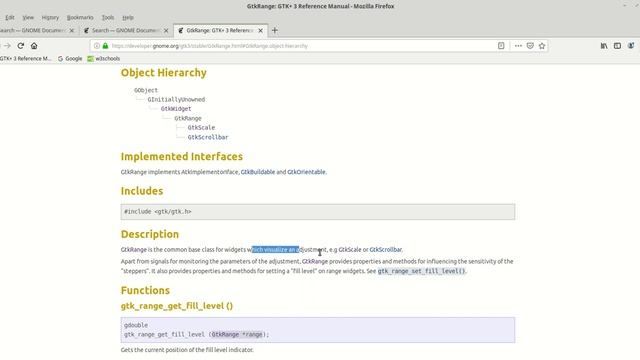
Task: Click the GtkScale link in Description
Action: [350, 249]
